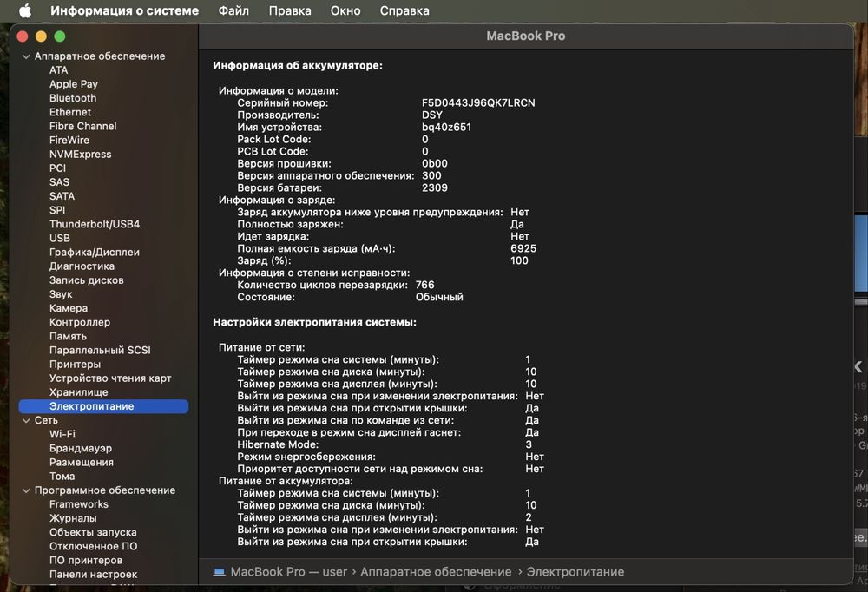Viewport: 868px width, 592px height.
Task: Select Wi-Fi in the sidebar
Action: pos(62,434)
